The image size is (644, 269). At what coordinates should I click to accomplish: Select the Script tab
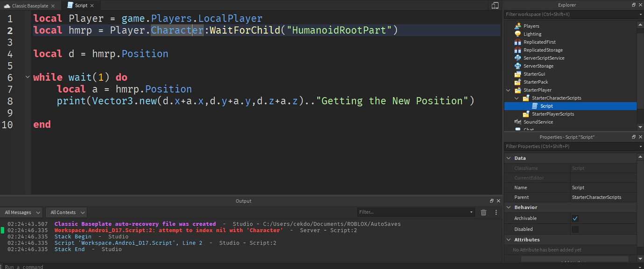coord(81,5)
